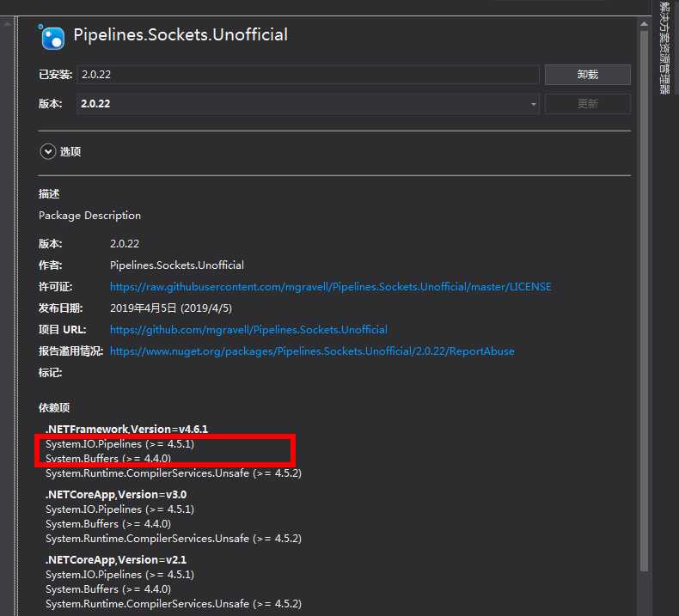Image resolution: width=679 pixels, height=616 pixels.
Task: Click System.IO.Pipelines under .NETFramework v4.6.1
Action: click(120, 444)
